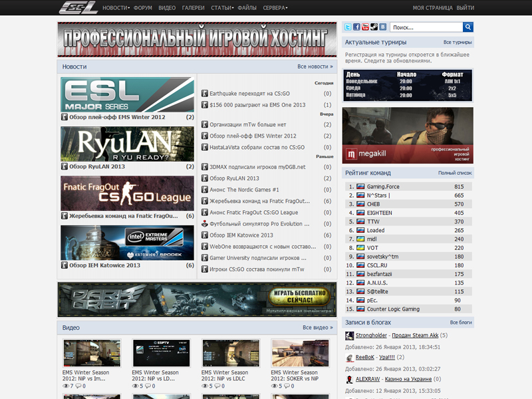Click CS icon beside Игроки CS:GO состава покинули

[205, 269]
